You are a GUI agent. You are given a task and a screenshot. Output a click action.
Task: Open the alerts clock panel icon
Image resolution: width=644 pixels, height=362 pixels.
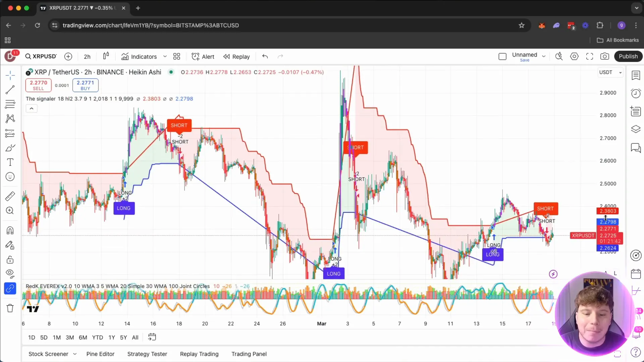pyautogui.click(x=636, y=93)
